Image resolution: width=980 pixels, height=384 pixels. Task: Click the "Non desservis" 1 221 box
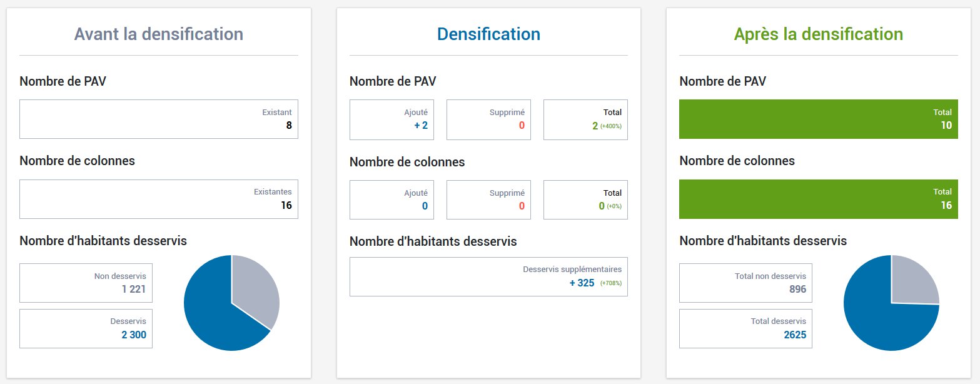point(86,283)
